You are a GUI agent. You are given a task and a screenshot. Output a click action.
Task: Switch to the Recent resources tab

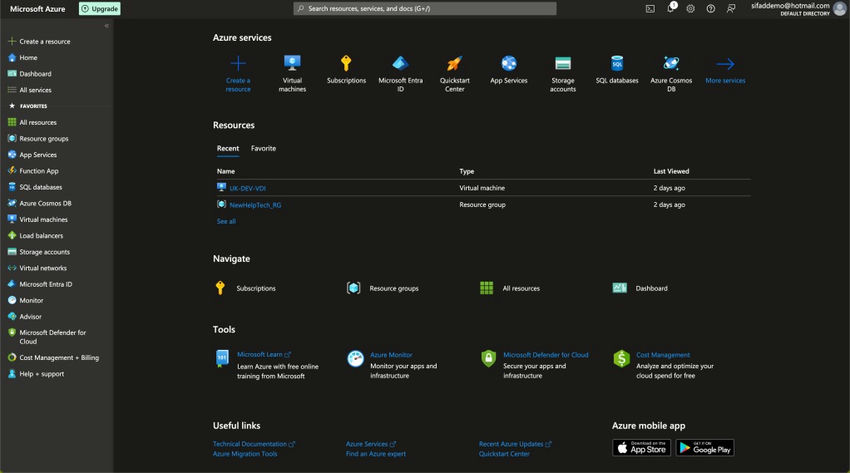click(x=228, y=148)
